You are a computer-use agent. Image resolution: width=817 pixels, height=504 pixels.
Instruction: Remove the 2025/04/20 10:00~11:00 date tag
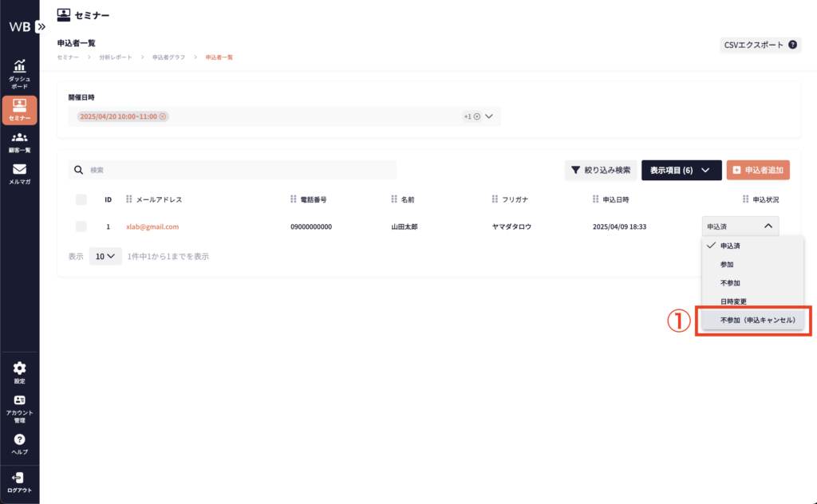pos(163,116)
